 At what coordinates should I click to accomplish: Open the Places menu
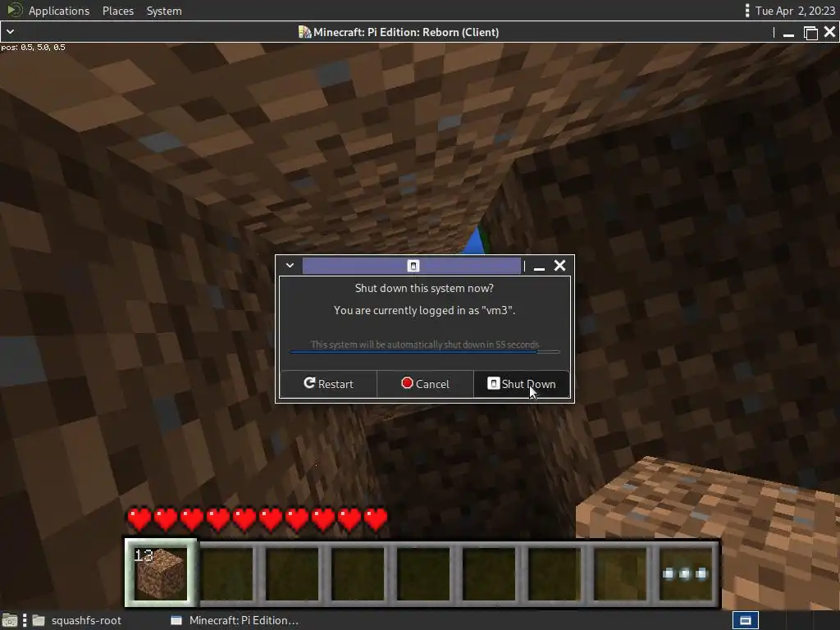[118, 11]
